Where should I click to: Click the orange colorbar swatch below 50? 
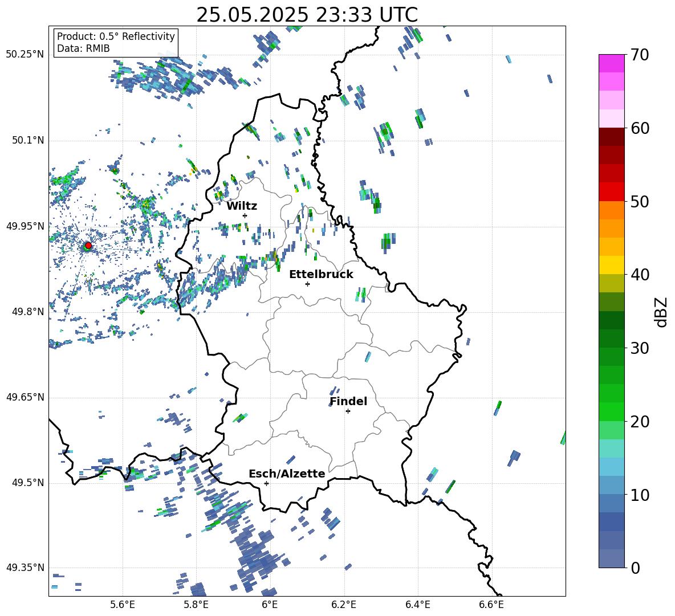tap(611, 210)
